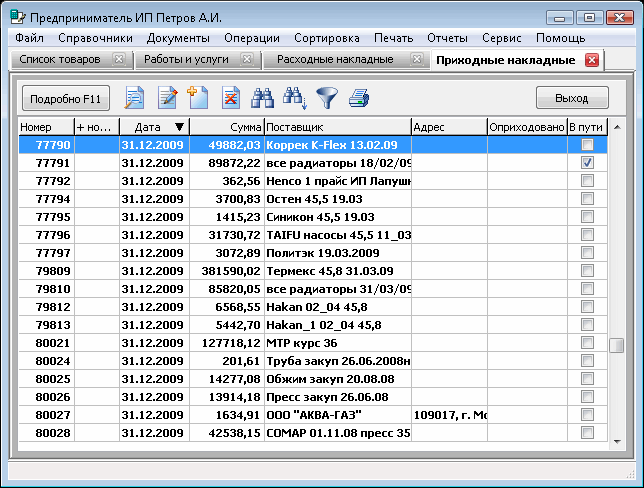This screenshot has width=644, height=488.
Task: Toggle В пути checkbox for invoice 80027
Action: click(x=588, y=415)
